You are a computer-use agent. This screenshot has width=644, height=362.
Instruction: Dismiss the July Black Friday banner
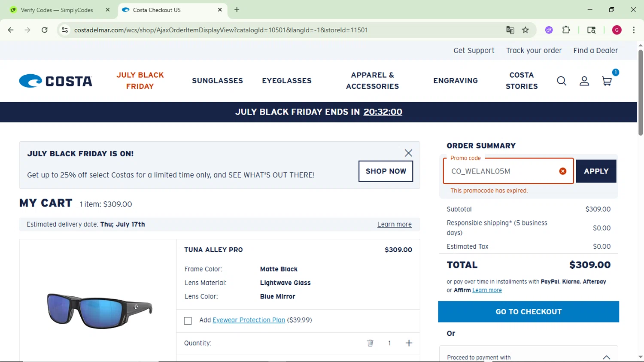coord(408,153)
